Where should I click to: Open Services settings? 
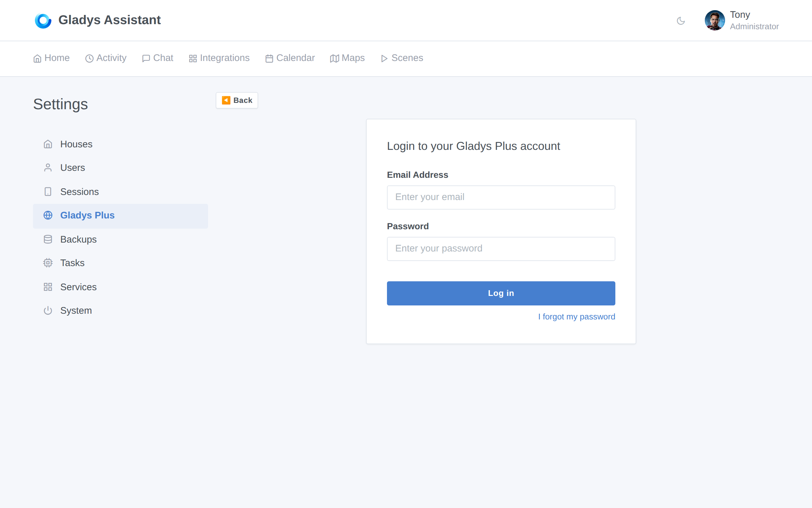point(121,287)
